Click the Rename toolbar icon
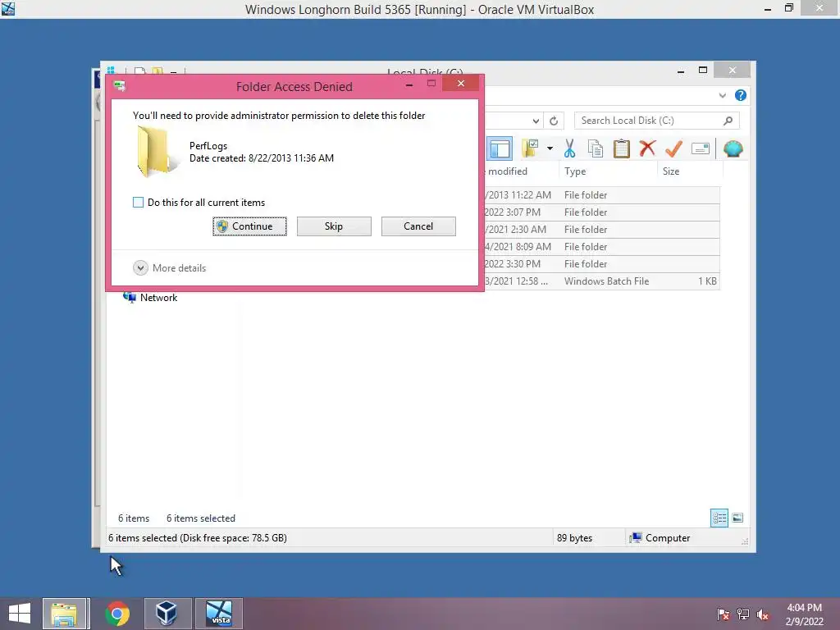Image resolution: width=840 pixels, height=630 pixels. 701,149
